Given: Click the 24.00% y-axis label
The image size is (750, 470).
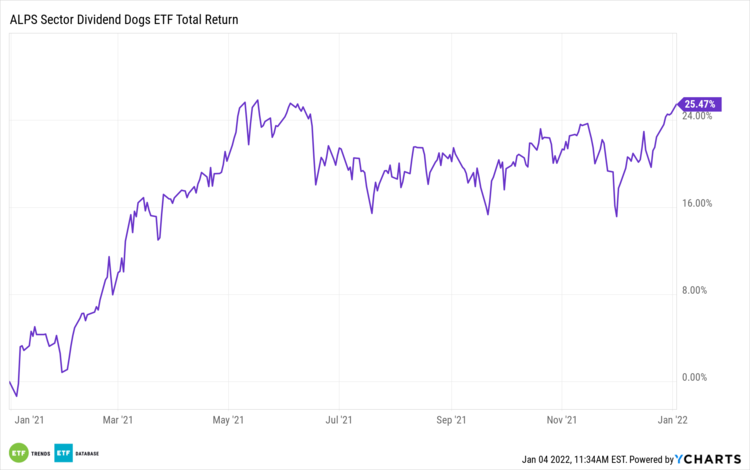Looking at the screenshot, I should (x=696, y=117).
